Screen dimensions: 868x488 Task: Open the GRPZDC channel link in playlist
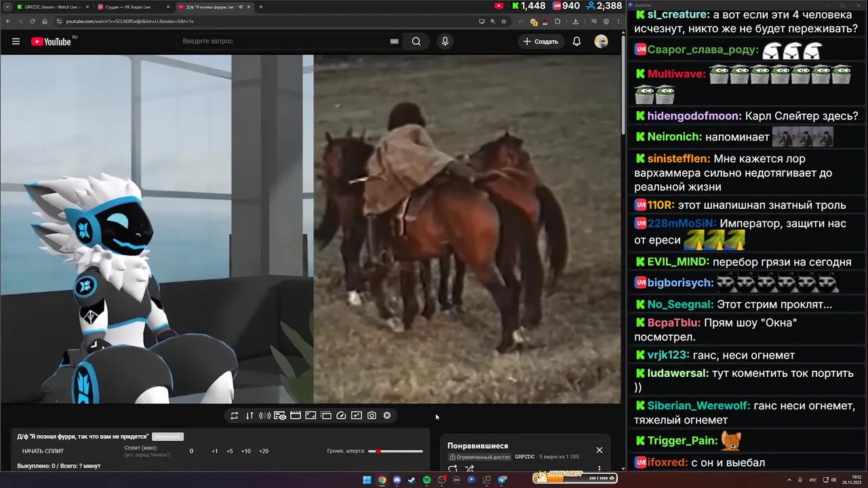click(x=525, y=457)
